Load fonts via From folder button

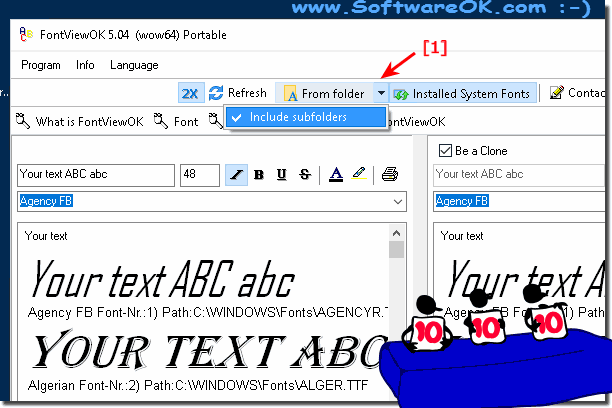click(x=324, y=93)
